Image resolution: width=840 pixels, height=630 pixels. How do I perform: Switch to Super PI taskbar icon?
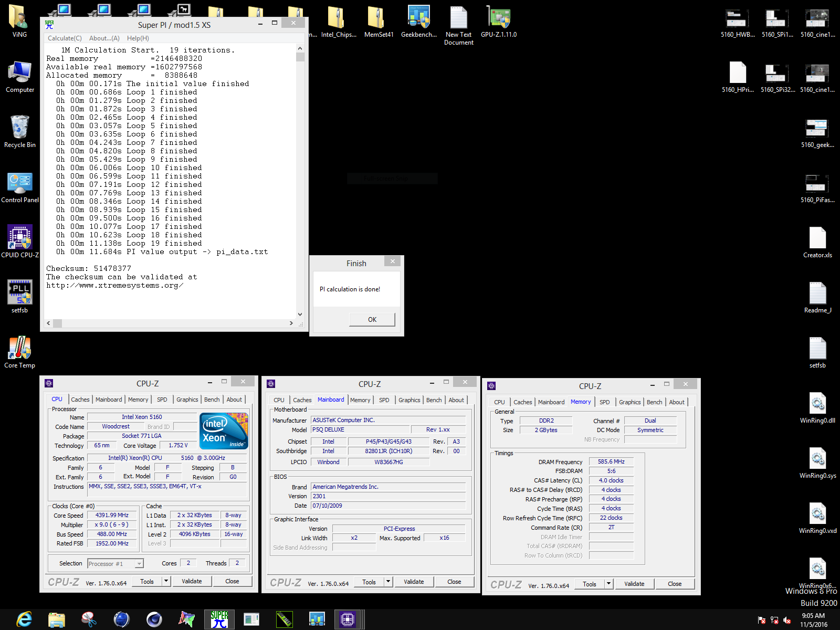219,619
